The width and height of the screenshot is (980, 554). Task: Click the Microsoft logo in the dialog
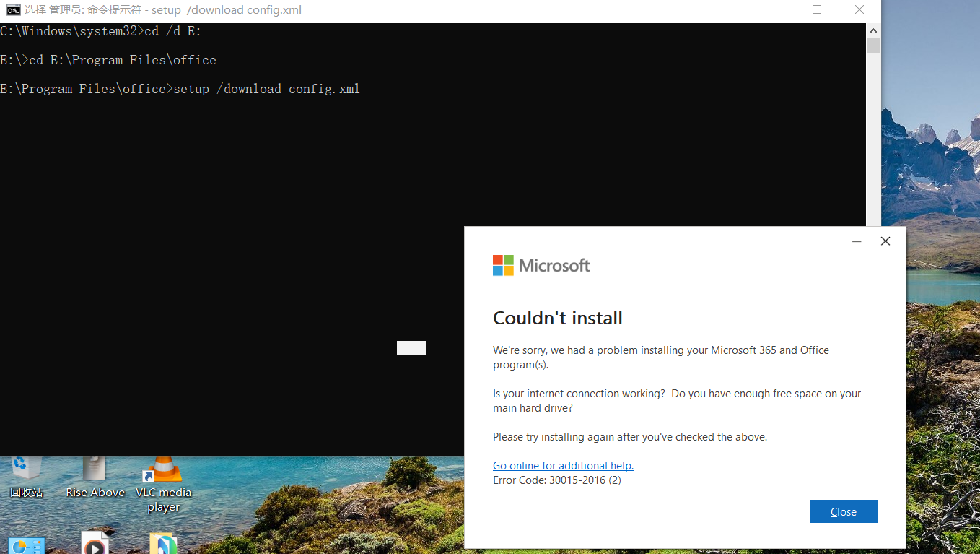tap(541, 265)
